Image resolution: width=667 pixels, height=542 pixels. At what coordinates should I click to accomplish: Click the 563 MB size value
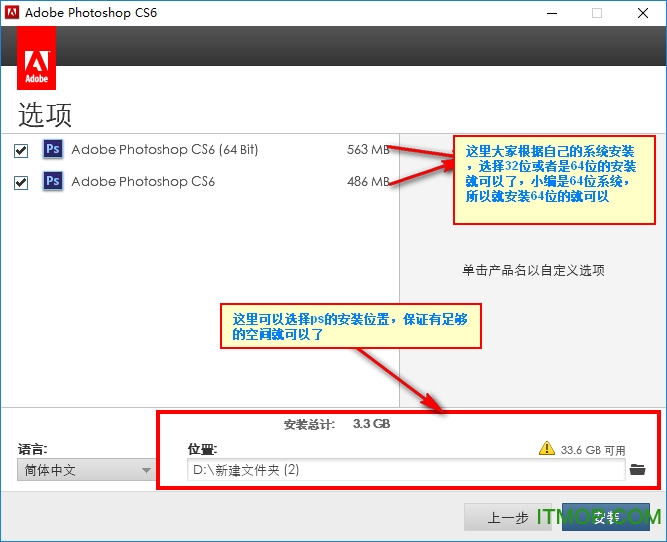(368, 150)
